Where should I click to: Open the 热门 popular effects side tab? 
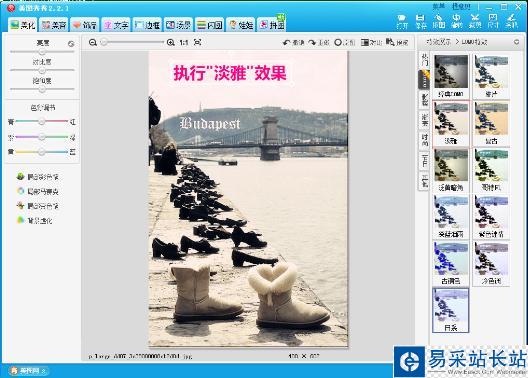[425, 60]
